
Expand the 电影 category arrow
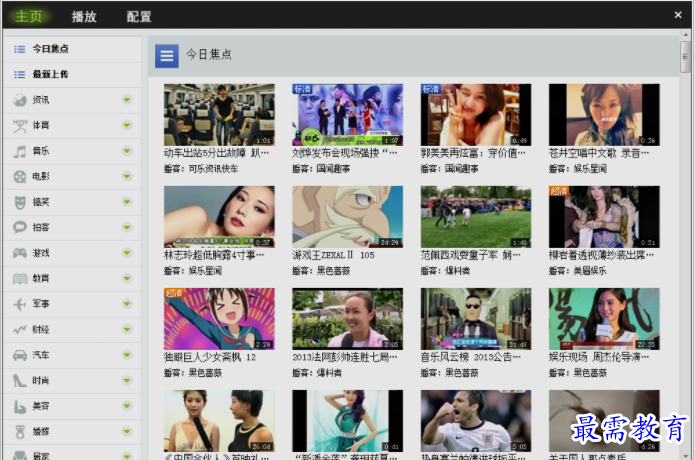coord(127,176)
